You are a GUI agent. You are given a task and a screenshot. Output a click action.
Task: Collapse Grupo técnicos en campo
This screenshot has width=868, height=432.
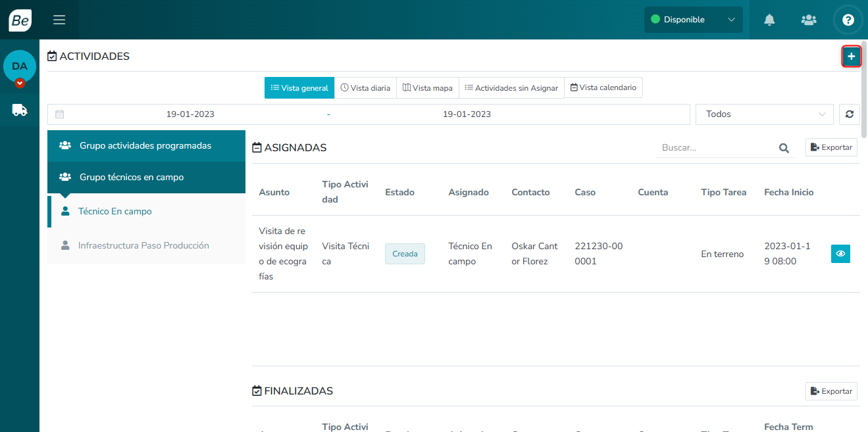[146, 178]
